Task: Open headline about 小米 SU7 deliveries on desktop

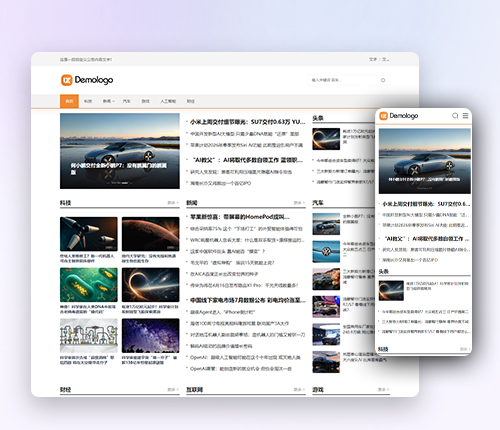Action: tap(247, 122)
